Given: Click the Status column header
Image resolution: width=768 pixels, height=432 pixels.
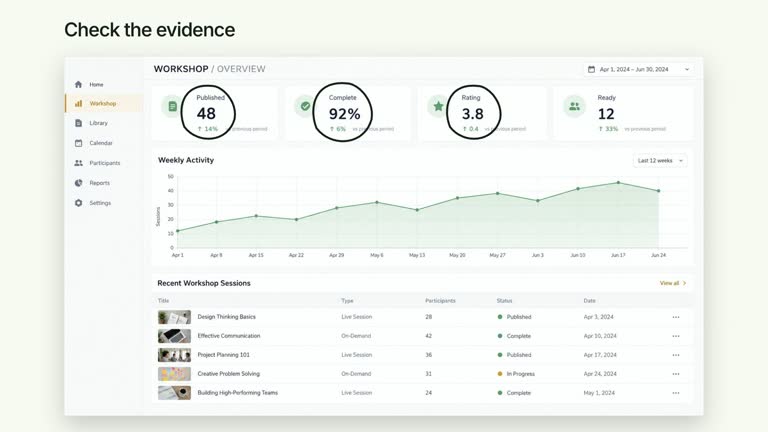Looking at the screenshot, I should pos(504,301).
